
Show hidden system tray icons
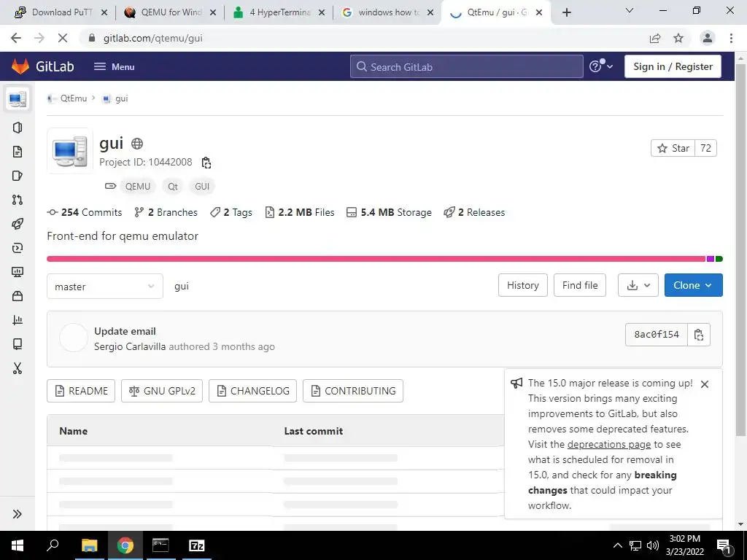tap(617, 545)
